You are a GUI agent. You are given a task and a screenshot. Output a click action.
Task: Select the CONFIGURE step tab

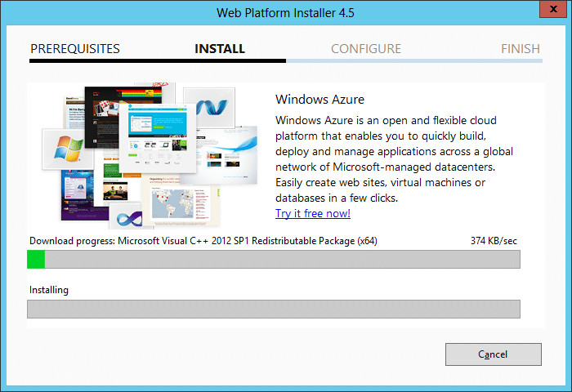click(x=366, y=48)
